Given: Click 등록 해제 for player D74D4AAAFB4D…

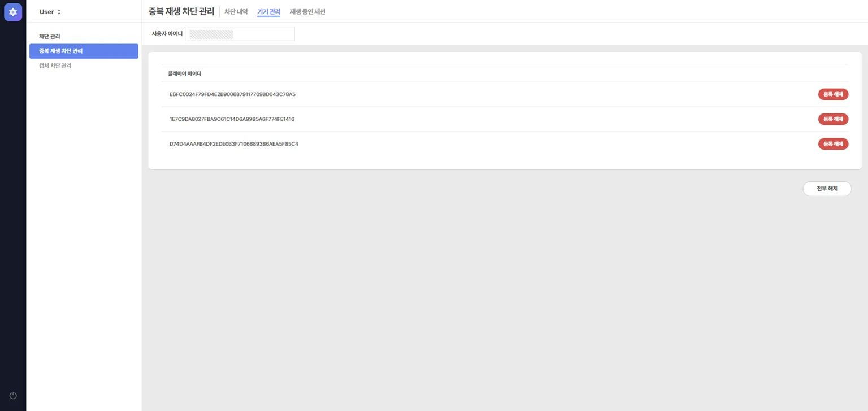Looking at the screenshot, I should coord(833,144).
